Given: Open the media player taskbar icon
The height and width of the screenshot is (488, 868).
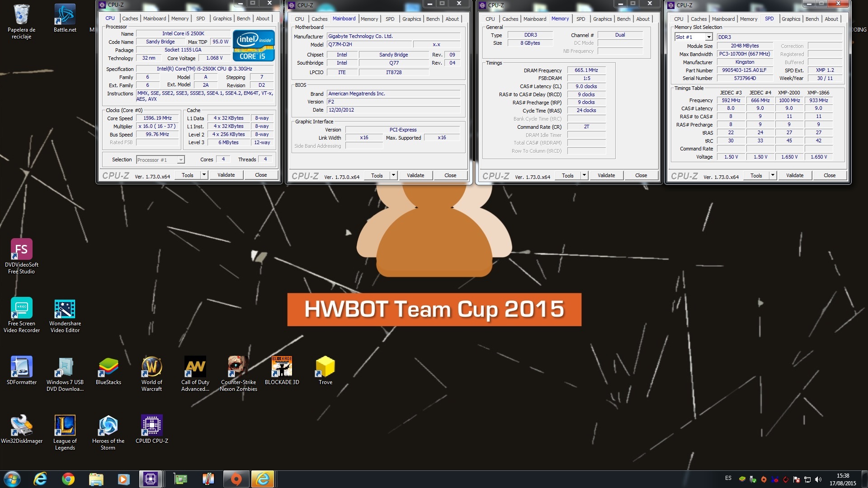Looking at the screenshot, I should tap(123, 479).
